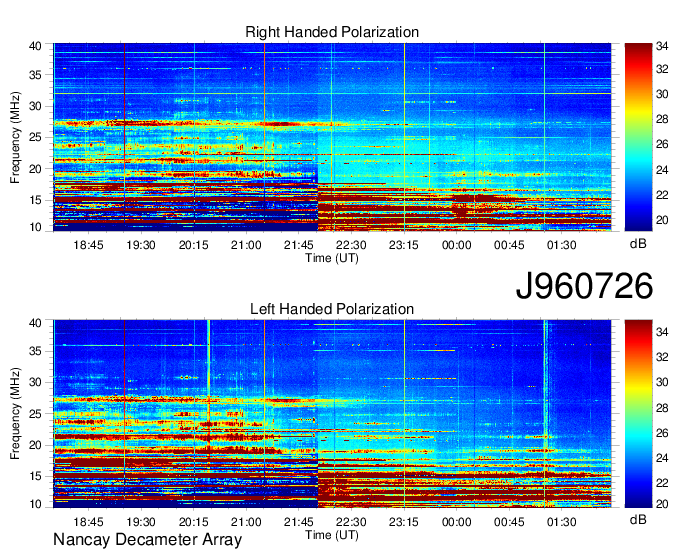The width and height of the screenshot is (680, 552).
Task: Click the 20 MHz tick on bottom plot
Action: [x=35, y=446]
